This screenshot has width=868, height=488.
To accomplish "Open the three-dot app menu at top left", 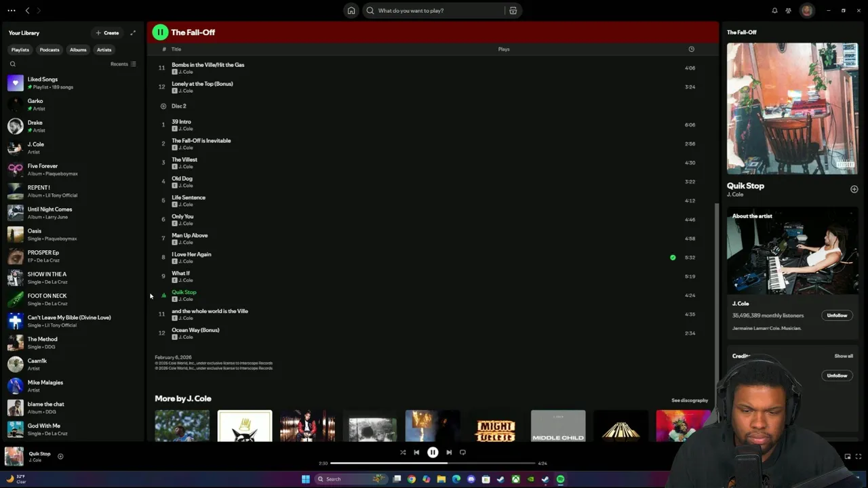I will [x=11, y=11].
